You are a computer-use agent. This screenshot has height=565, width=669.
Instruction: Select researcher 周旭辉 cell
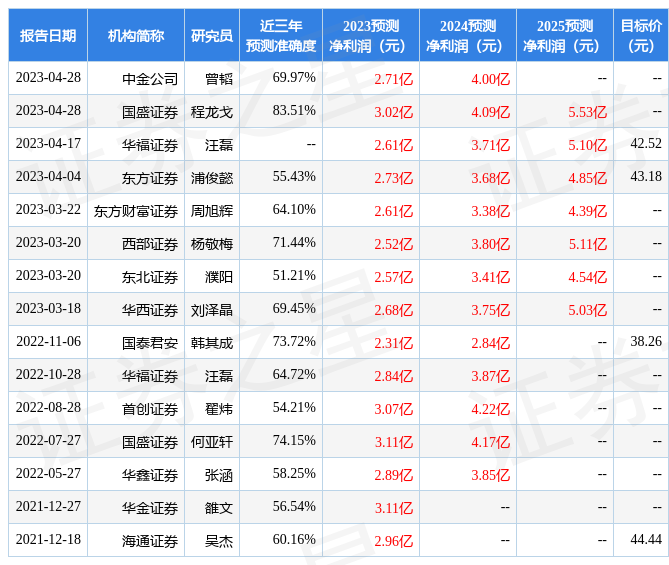(x=212, y=211)
